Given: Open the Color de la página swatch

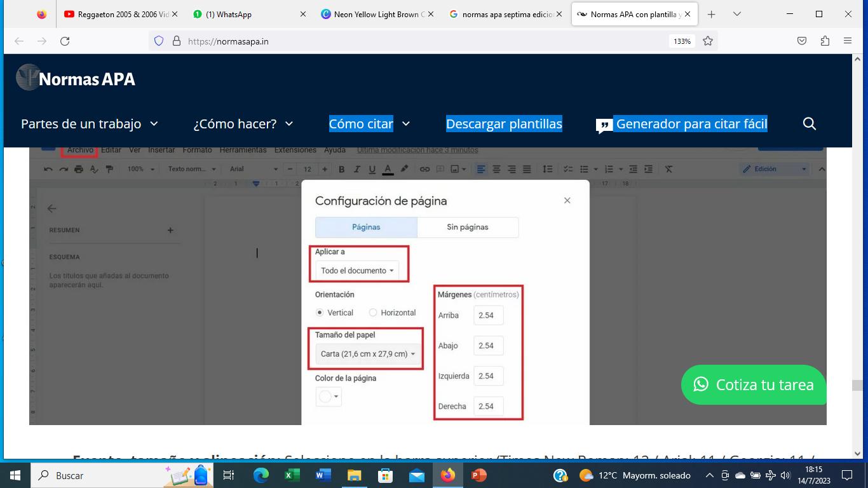Looking at the screenshot, I should coord(329,396).
